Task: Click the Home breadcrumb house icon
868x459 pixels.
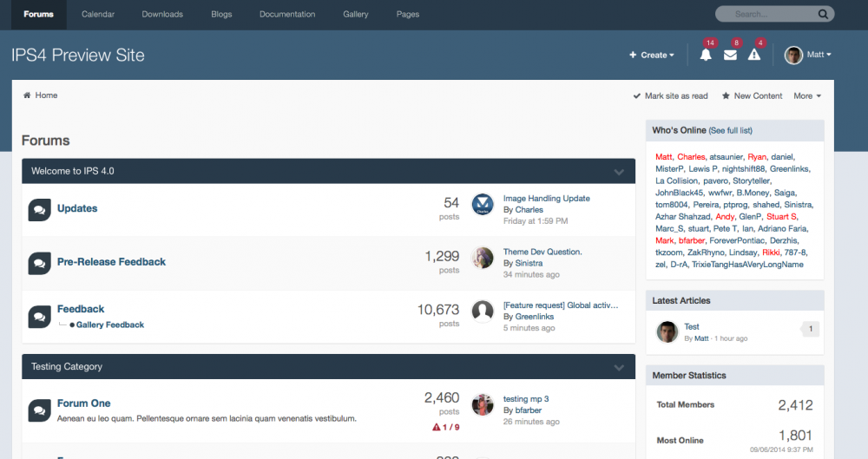Action: click(x=27, y=95)
